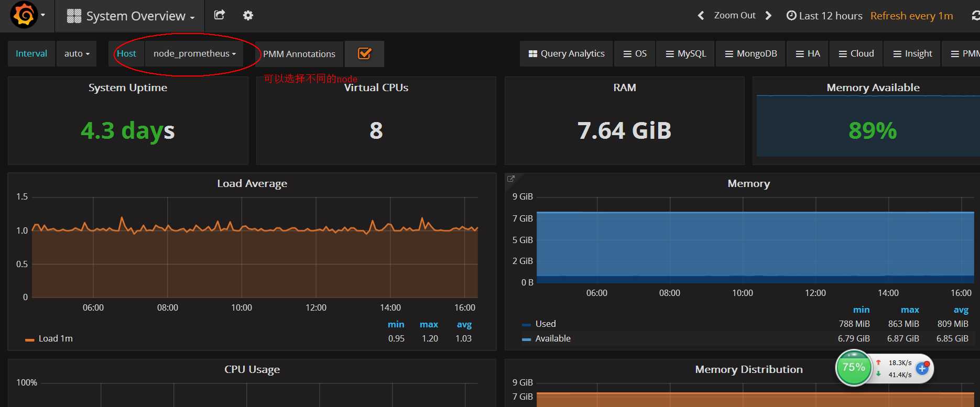
Task: Sort Memory legend by max column
Action: [x=910, y=310]
